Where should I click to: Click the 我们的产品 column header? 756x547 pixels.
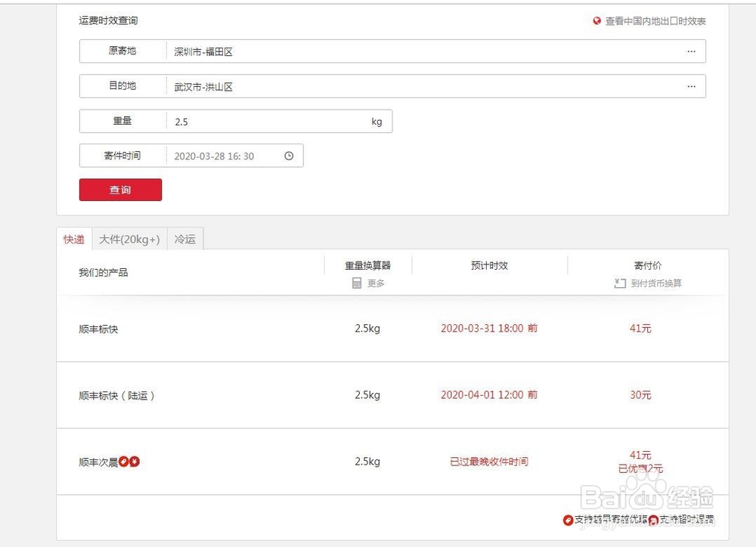[x=103, y=272]
